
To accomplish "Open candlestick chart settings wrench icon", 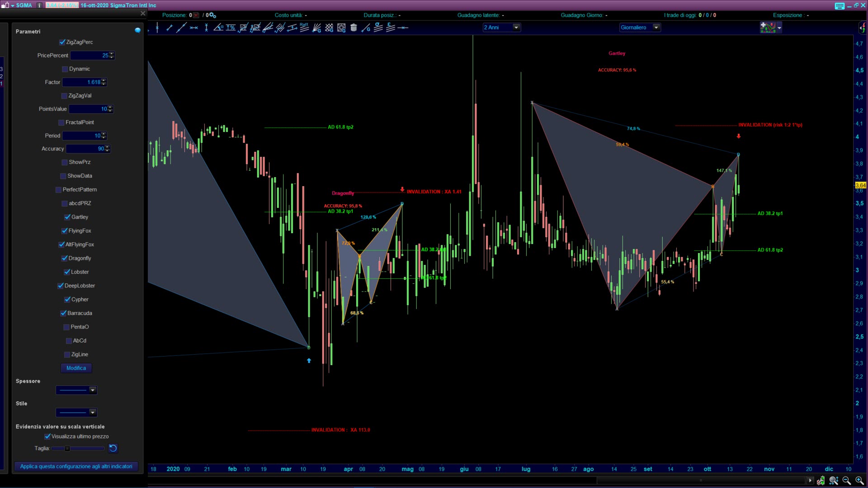I will point(821,480).
